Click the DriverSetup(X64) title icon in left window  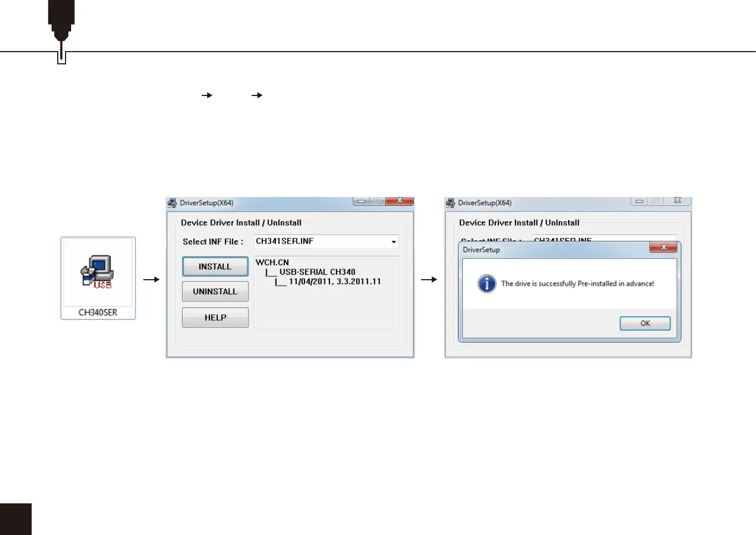pos(172,203)
